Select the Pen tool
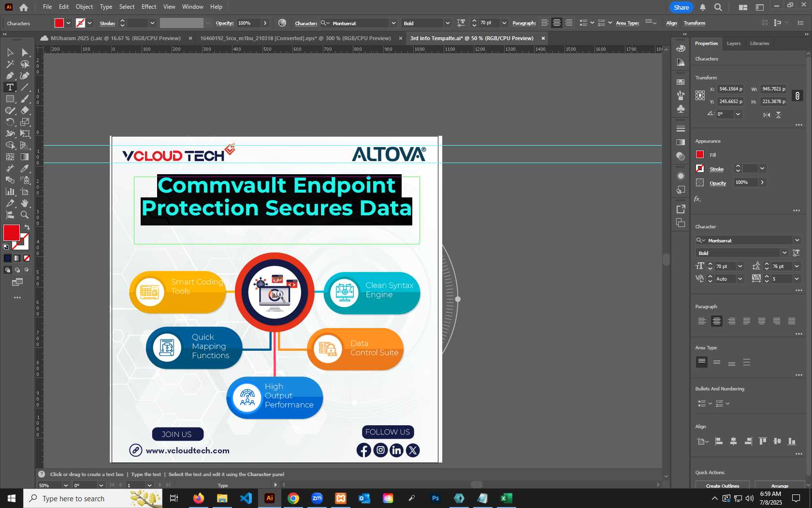The image size is (812, 508). (x=10, y=75)
